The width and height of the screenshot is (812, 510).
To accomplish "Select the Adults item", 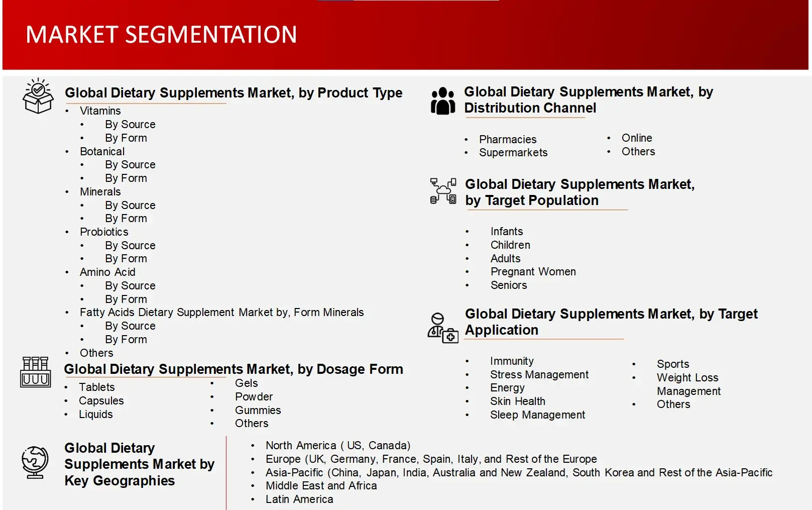I will pyautogui.click(x=506, y=259).
